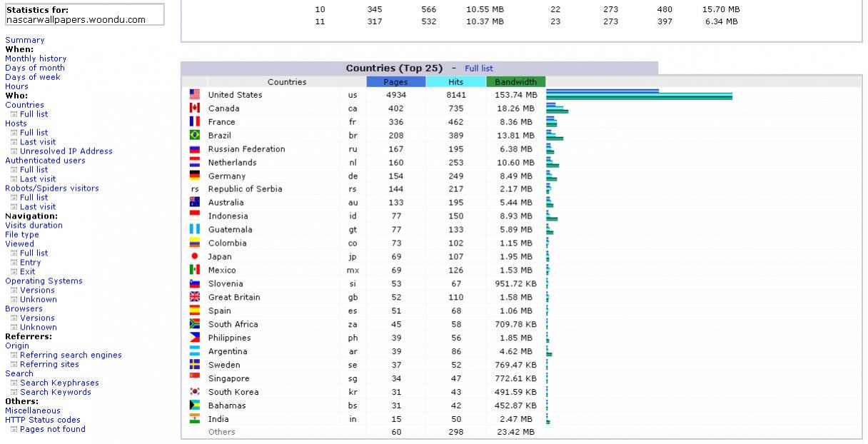868x444 pixels.
Task: Open Origin referrers link
Action: click(17, 346)
